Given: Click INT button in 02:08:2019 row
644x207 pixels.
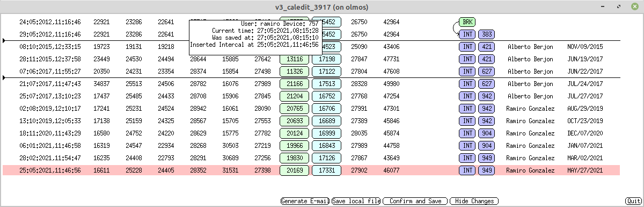Looking at the screenshot, I should 467,108.
